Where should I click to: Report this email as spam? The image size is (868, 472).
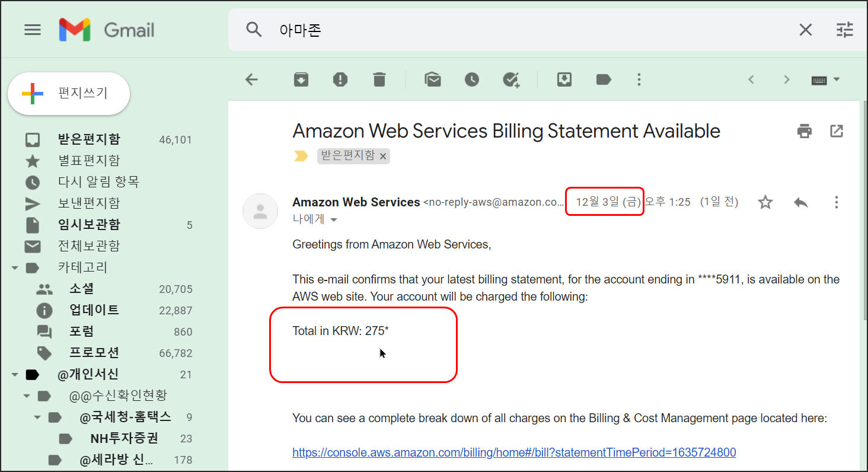[x=340, y=79]
